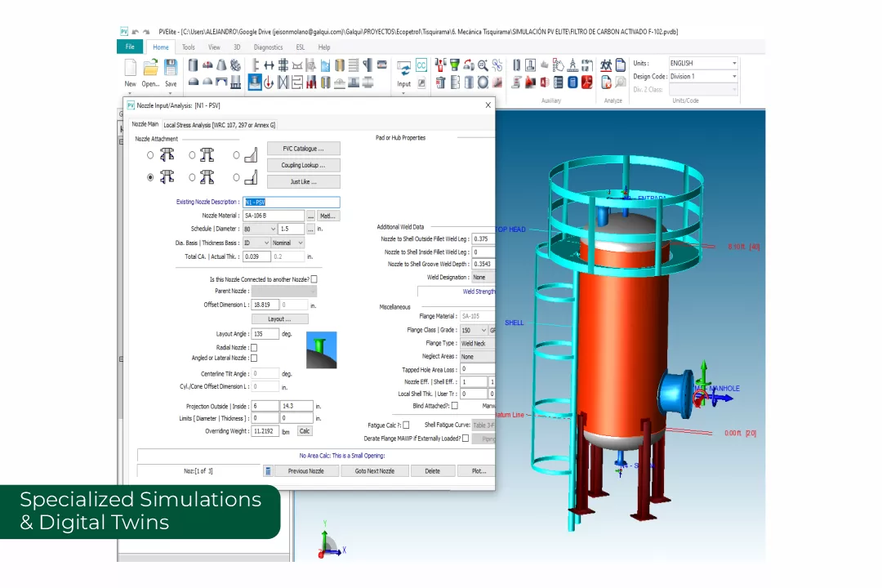Open the Units ENGLISH dropdown

pos(703,63)
